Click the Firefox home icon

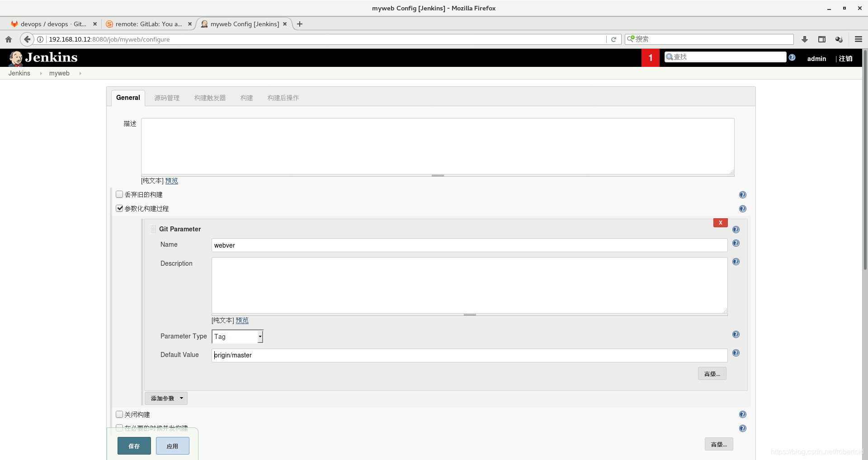(x=9, y=39)
